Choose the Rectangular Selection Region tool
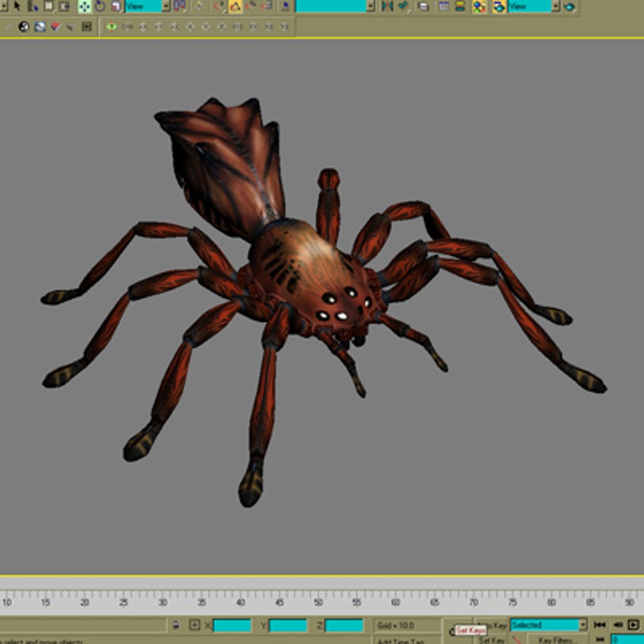Viewport: 644px width, 644px height. (49, 6)
